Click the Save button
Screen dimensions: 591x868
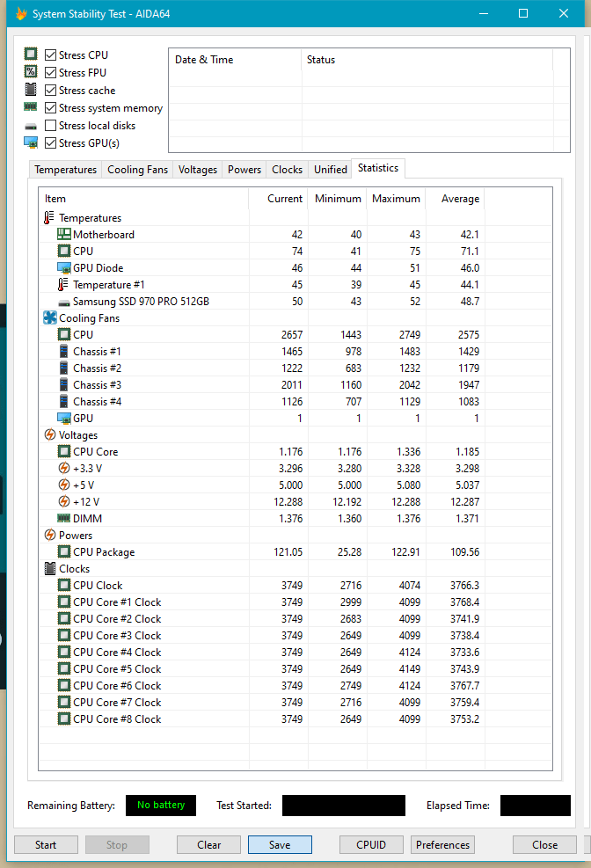[280, 845]
